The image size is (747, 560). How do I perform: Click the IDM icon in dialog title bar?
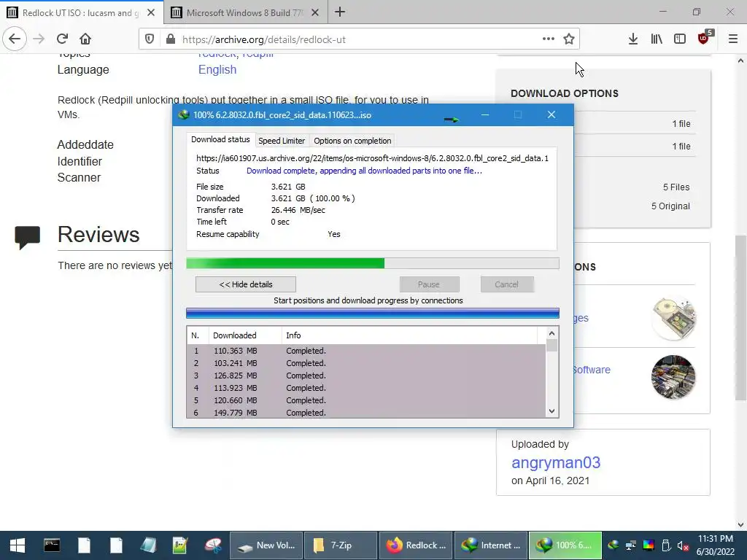(x=183, y=114)
